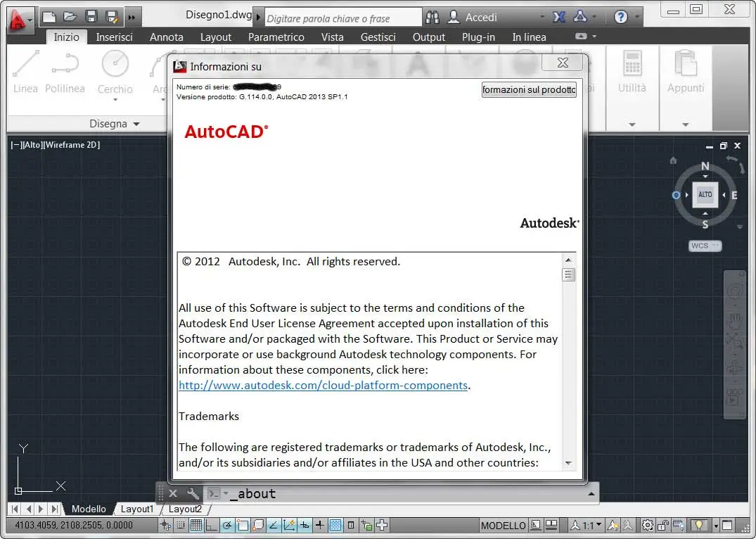Toggle Transparency display in status bar
Screen dimensions: 756x539
(x=335, y=526)
